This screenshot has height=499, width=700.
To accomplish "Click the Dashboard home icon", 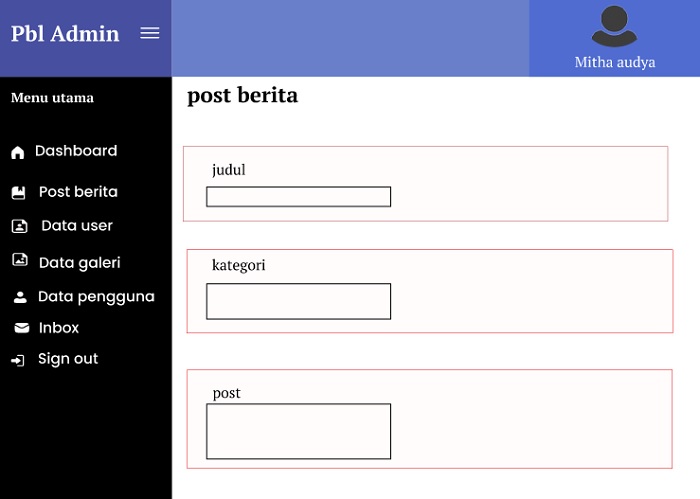I will click(17, 152).
